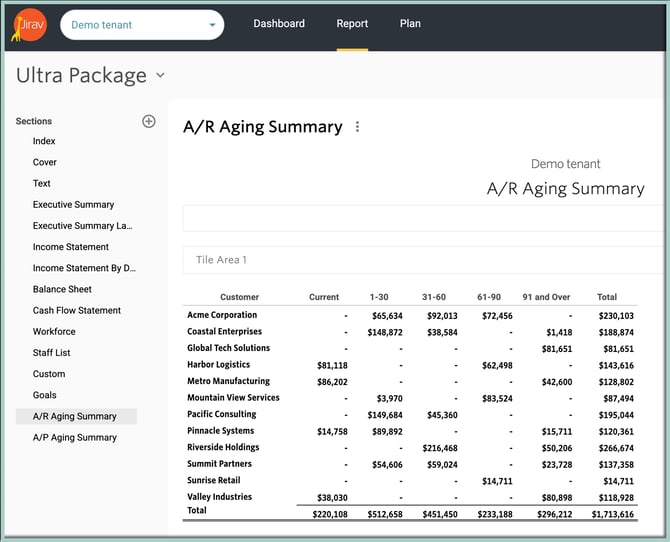Switch to the Dashboard tab
670x542 pixels.
click(x=279, y=24)
